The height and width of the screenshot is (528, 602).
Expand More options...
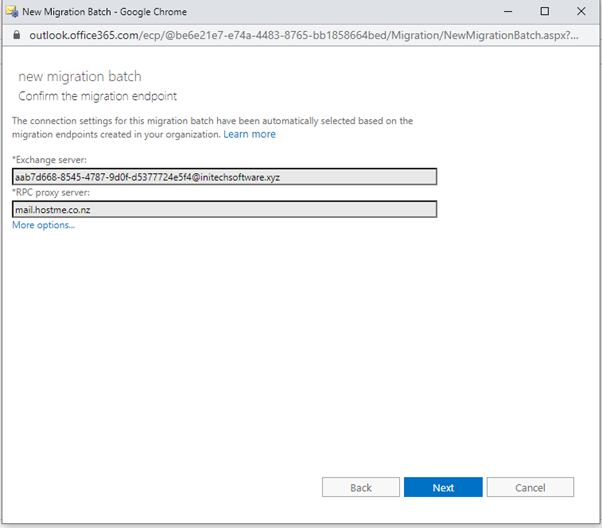(x=43, y=225)
